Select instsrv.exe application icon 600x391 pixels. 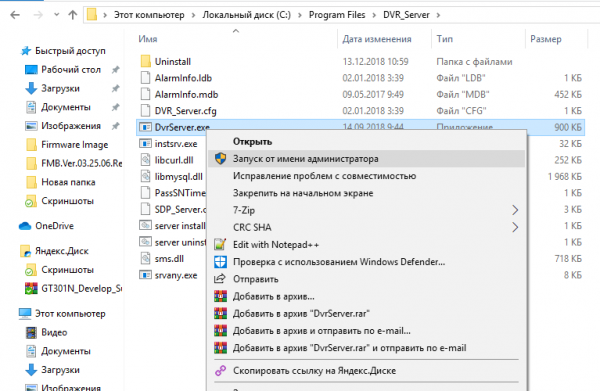pyautogui.click(x=145, y=143)
